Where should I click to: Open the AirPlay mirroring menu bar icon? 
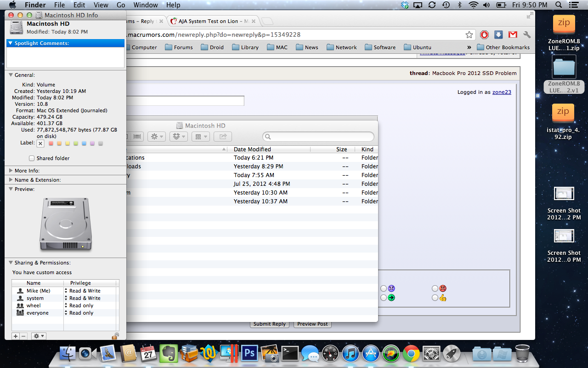coord(418,5)
